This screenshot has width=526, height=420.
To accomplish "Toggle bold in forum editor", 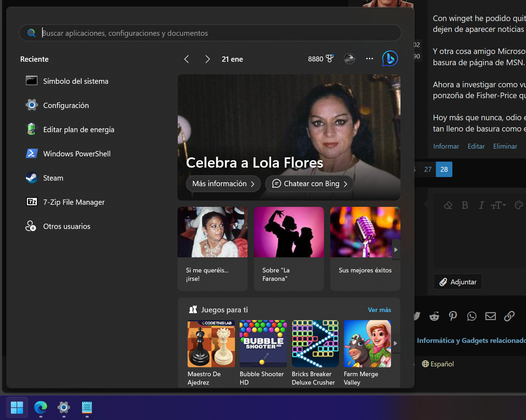I will coord(465,205).
